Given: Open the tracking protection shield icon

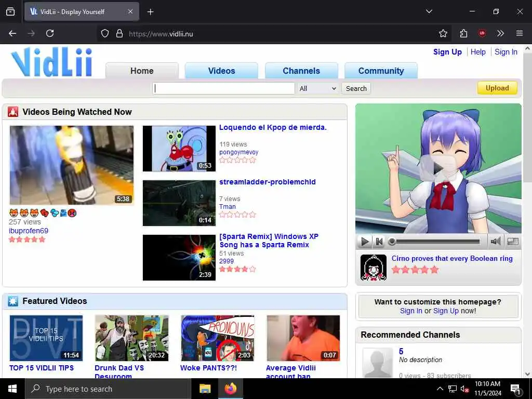Looking at the screenshot, I should pyautogui.click(x=105, y=34).
